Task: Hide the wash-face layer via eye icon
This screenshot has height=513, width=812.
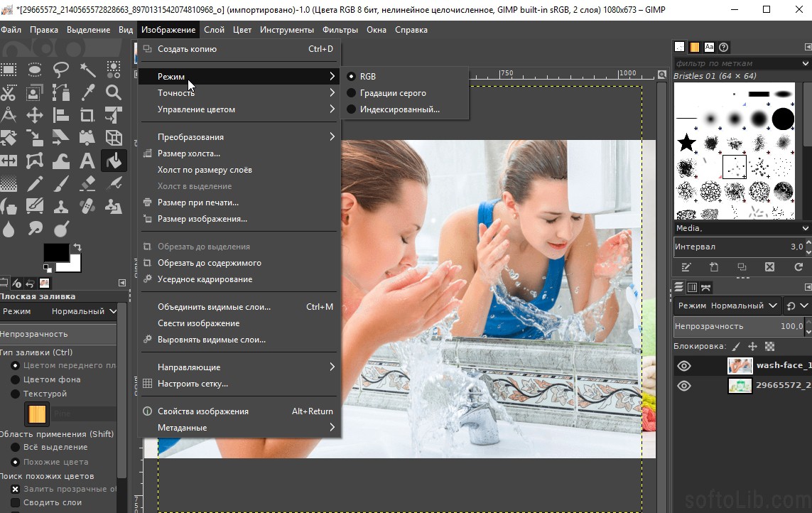Action: (x=683, y=366)
